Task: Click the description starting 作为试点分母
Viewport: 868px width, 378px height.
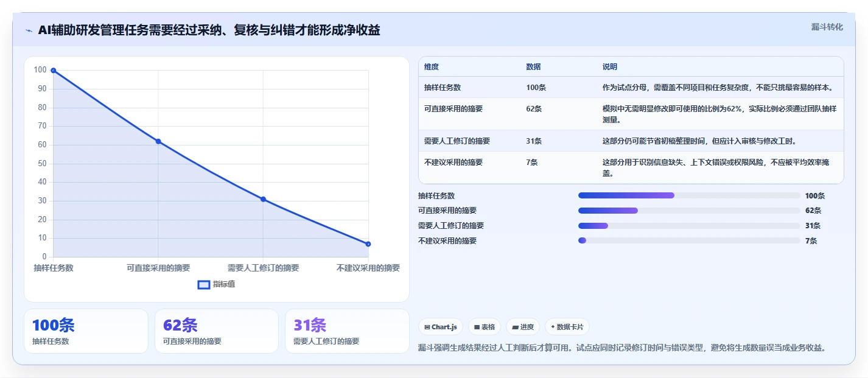Action: (x=718, y=88)
